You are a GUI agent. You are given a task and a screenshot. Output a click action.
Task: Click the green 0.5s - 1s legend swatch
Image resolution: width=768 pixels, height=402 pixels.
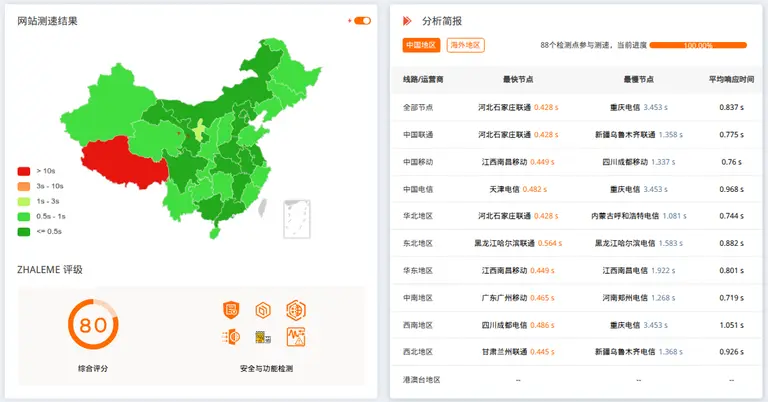(24, 216)
